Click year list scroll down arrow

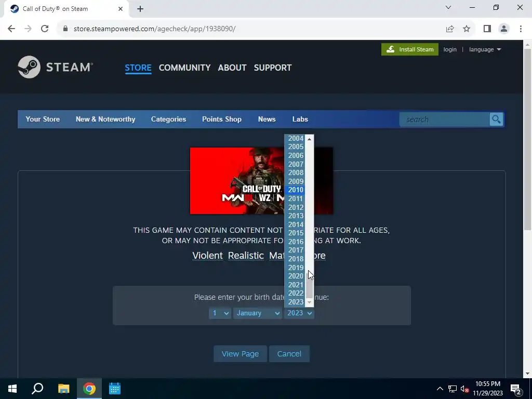coord(309,302)
